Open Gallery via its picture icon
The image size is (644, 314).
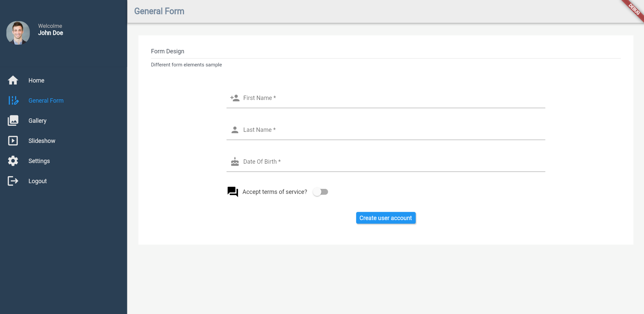coord(13,120)
